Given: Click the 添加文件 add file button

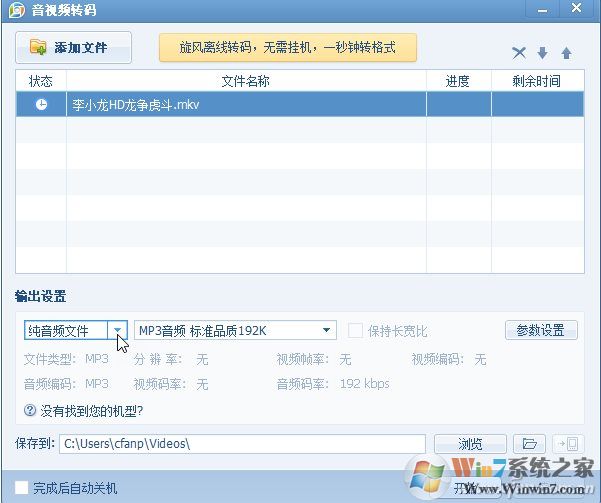Looking at the screenshot, I should [73, 48].
